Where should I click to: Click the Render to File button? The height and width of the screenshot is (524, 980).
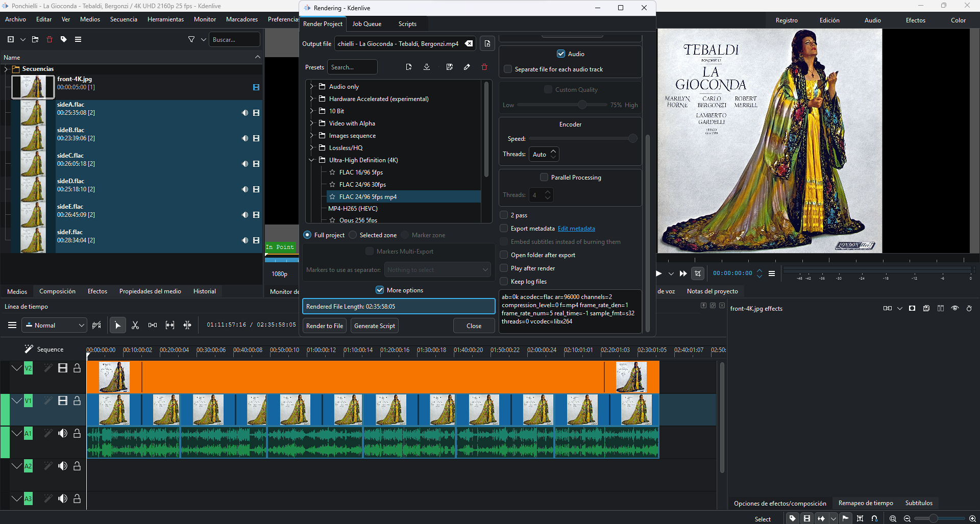click(x=325, y=326)
